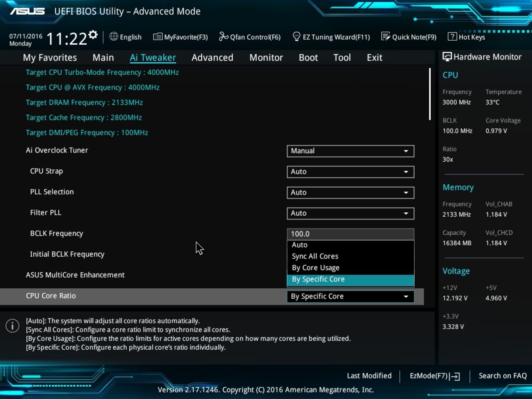The width and height of the screenshot is (532, 399).
Task: Select the Initial BCLK Frequency row
Action: (x=212, y=254)
